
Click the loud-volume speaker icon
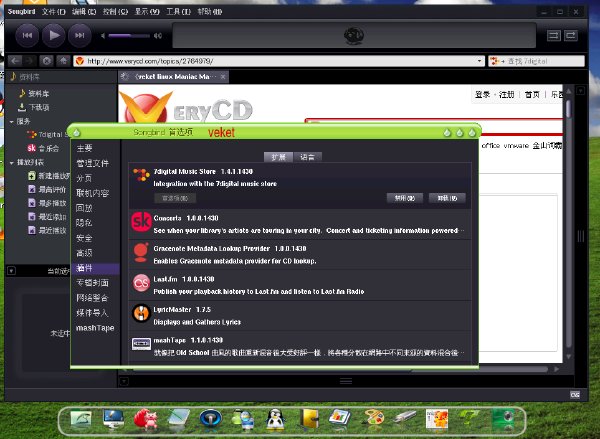coord(158,36)
